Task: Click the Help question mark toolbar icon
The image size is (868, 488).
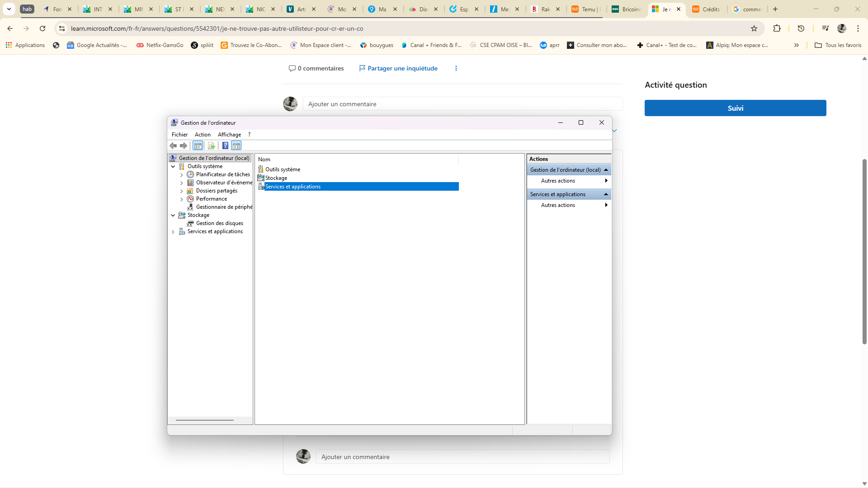Action: 225,145
